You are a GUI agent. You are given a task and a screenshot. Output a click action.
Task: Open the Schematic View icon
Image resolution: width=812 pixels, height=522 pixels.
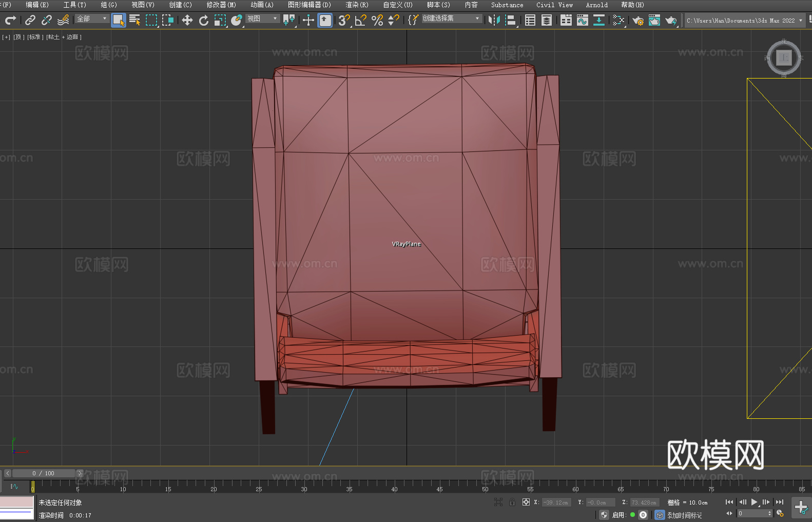[x=618, y=20]
